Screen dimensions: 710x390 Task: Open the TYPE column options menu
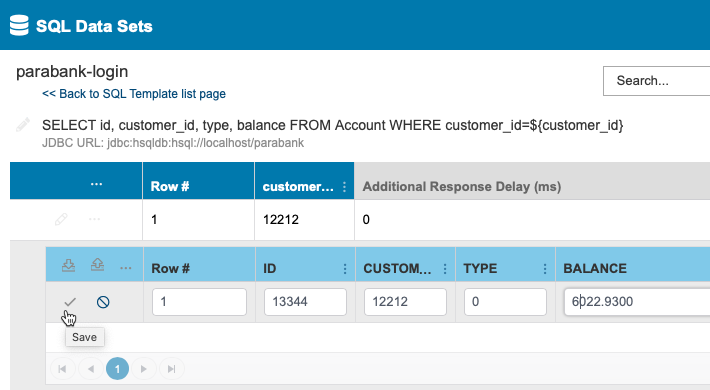pos(545,269)
